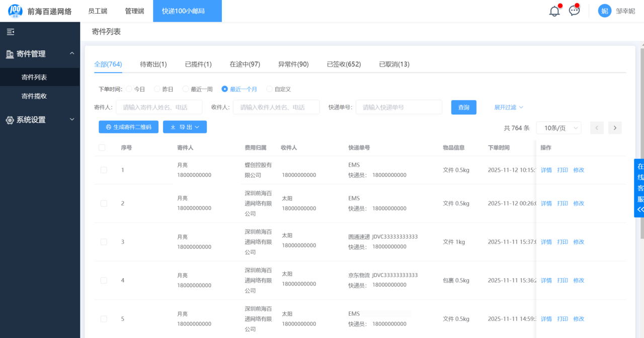This screenshot has width=644, height=338.
Task: Open the 10条/页 page size dropdown
Action: tap(558, 128)
